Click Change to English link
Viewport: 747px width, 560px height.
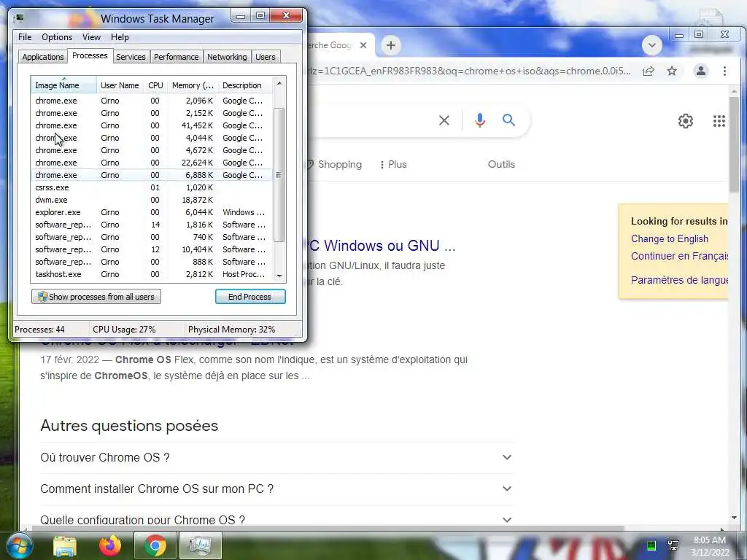click(x=670, y=238)
